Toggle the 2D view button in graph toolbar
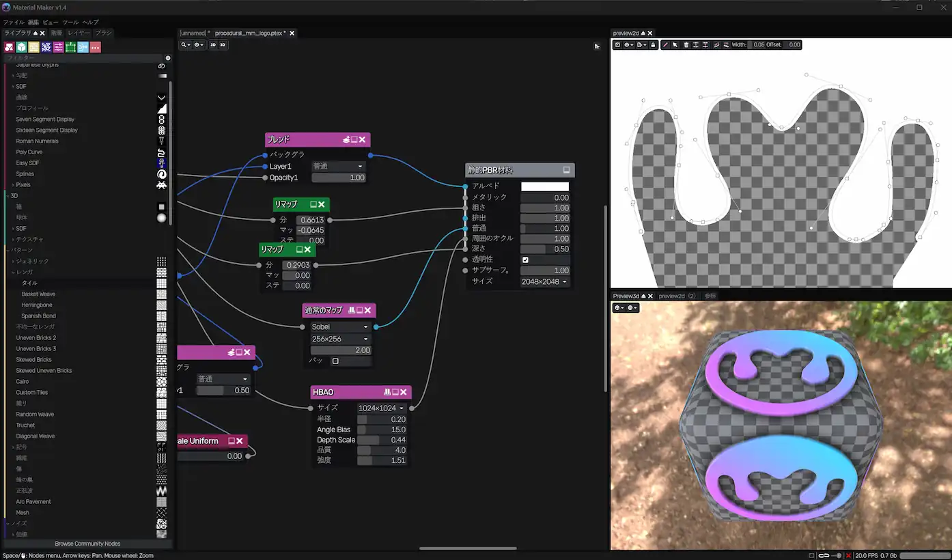 pyautogui.click(x=213, y=45)
